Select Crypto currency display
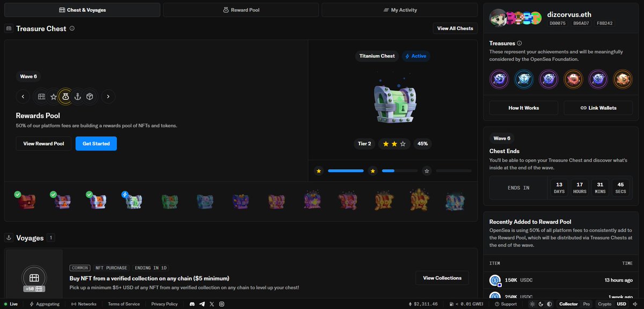644x309 pixels. [x=605, y=304]
